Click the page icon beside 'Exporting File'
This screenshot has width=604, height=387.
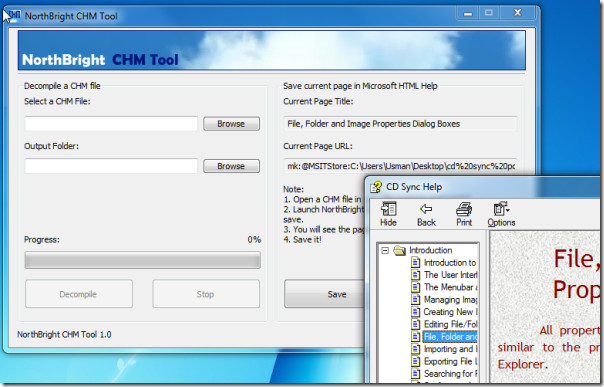pos(415,361)
